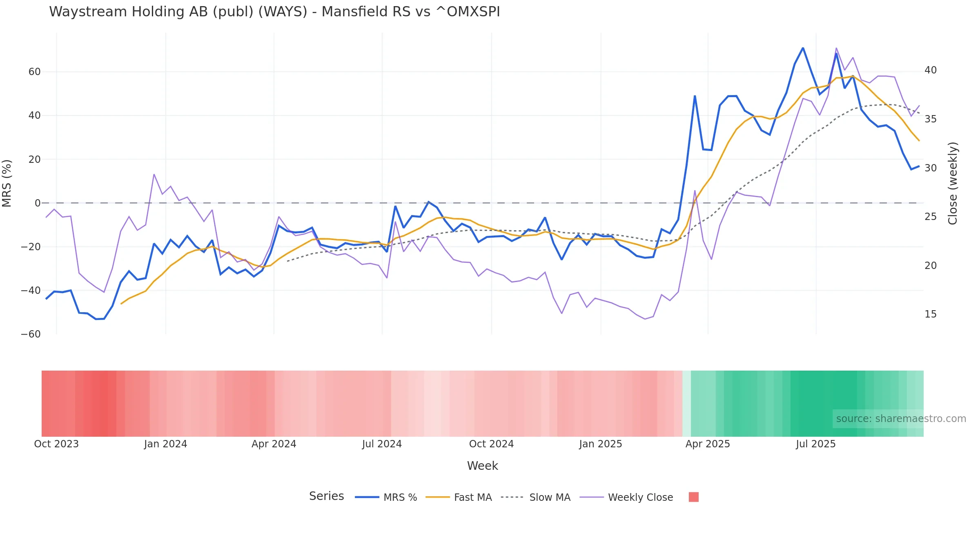Image resolution: width=980 pixels, height=551 pixels.
Task: Click the 'MRS (%)' left axis title
Action: coord(7,183)
